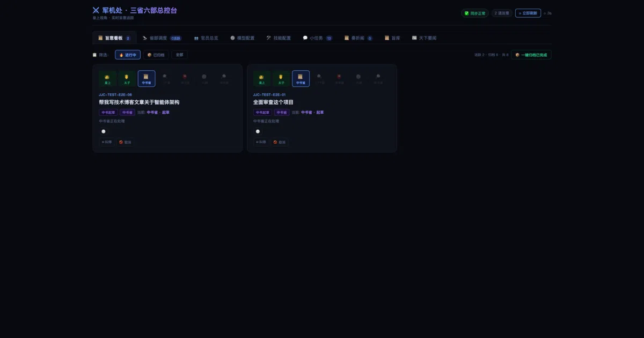The height and width of the screenshot is (338, 644).
Task: Click 太子 stage in JJC-TEST-E2E-06 card
Action: click(x=127, y=79)
